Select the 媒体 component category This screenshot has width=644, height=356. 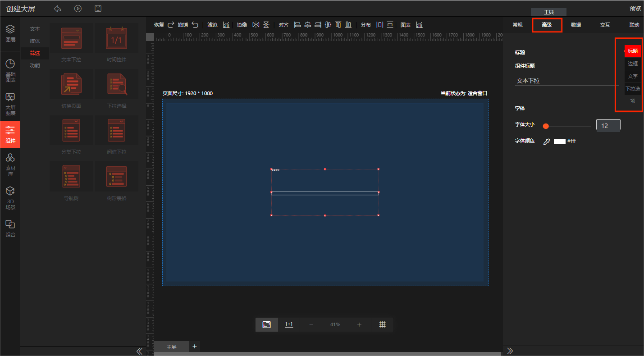(x=35, y=41)
